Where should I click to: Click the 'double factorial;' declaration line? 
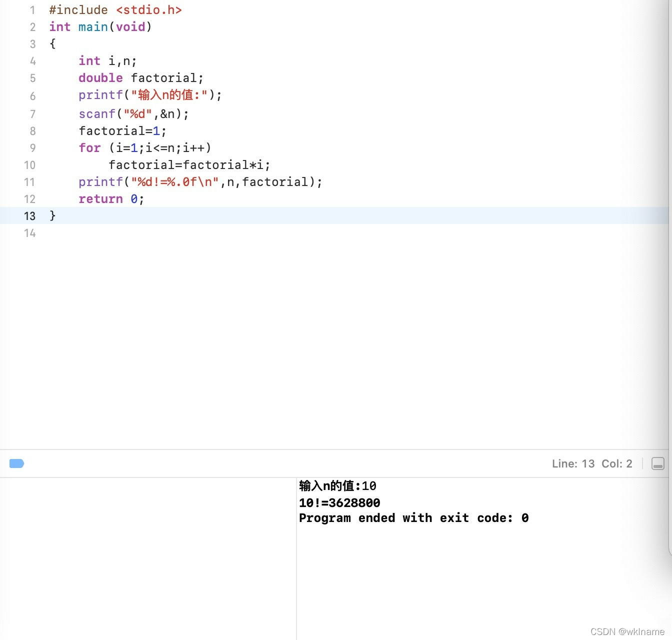141,78
